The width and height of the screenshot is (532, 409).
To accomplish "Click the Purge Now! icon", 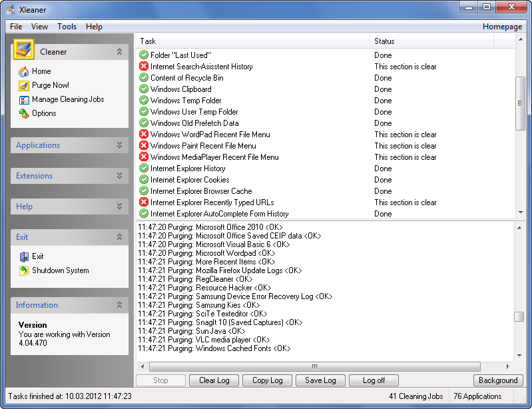I will (24, 85).
